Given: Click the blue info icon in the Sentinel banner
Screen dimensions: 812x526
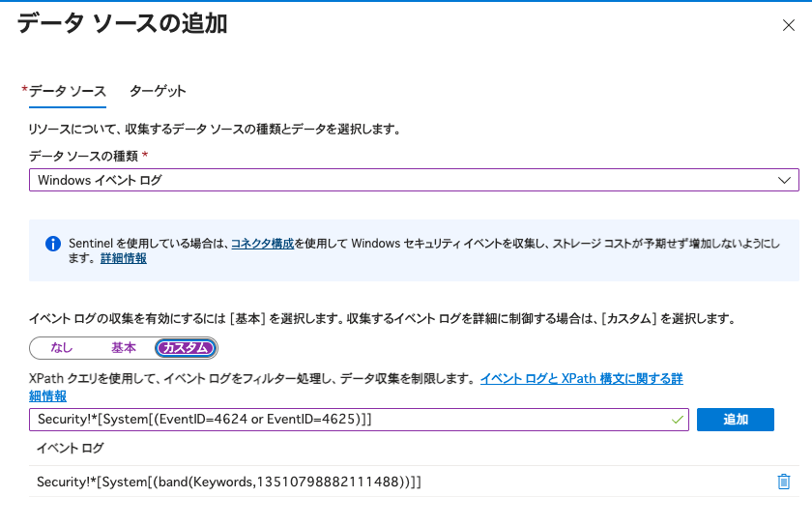Looking at the screenshot, I should 53,243.
